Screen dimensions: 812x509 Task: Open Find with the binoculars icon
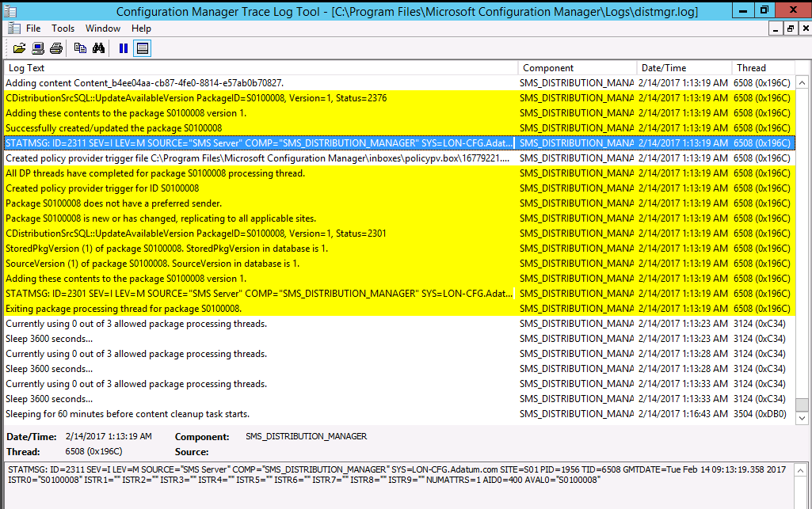point(98,48)
